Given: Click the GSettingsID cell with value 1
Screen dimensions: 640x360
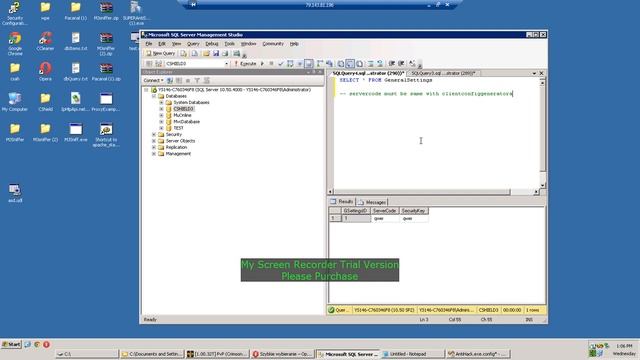Looking at the screenshot, I should point(356,218).
